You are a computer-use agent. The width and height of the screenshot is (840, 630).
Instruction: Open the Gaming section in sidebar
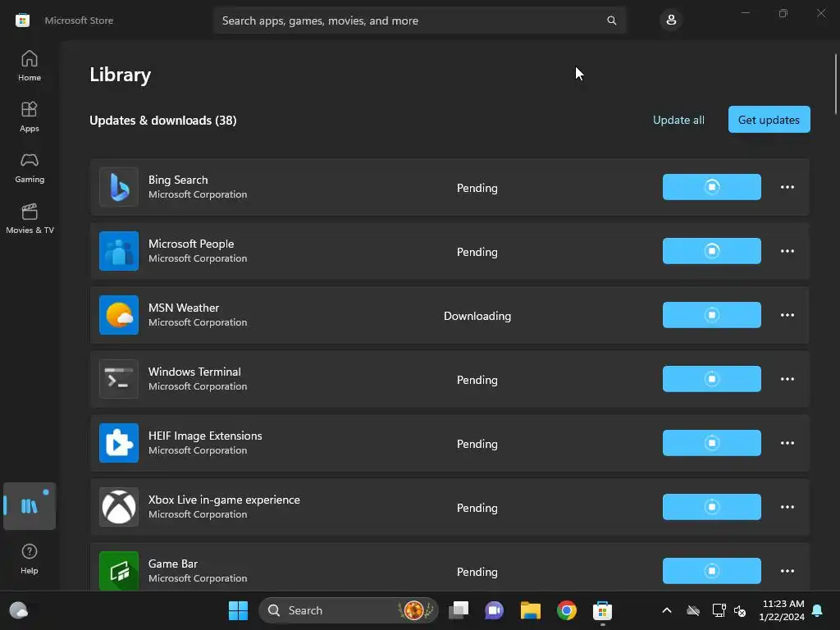point(30,167)
